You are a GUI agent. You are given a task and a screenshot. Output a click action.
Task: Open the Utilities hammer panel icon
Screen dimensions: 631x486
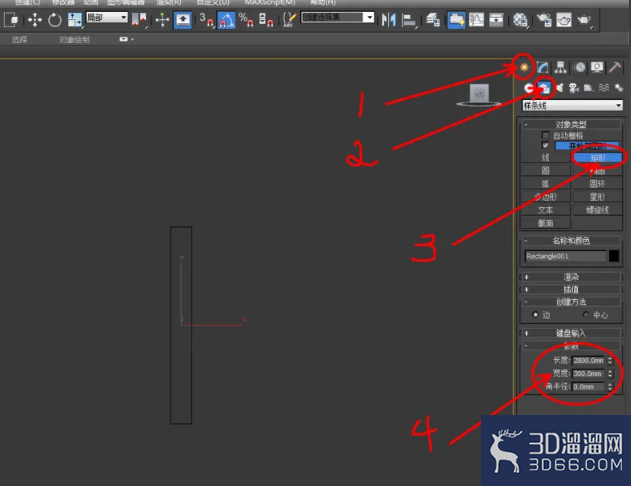click(x=615, y=67)
